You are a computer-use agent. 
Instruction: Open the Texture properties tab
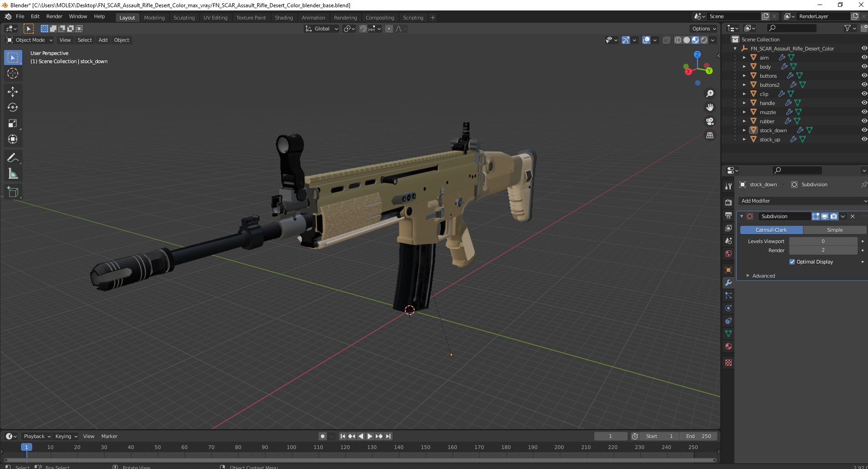tap(728, 363)
